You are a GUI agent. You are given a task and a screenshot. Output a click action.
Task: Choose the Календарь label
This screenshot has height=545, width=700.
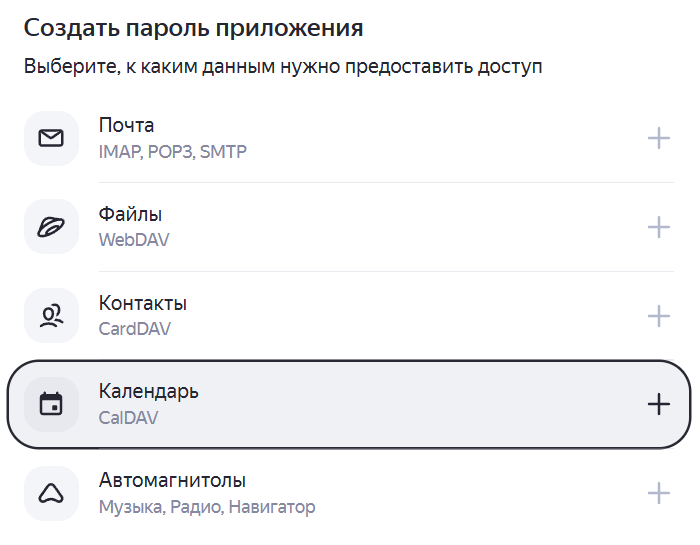click(x=148, y=391)
